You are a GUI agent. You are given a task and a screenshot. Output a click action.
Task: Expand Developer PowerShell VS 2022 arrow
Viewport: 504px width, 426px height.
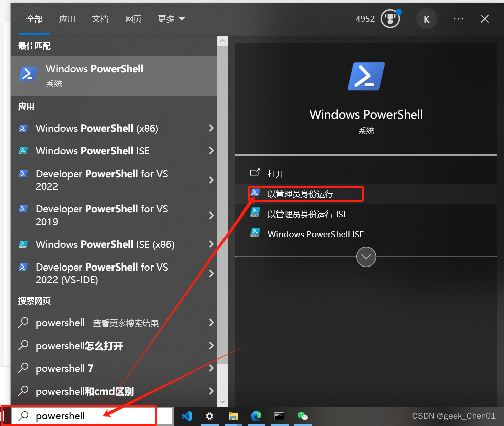(x=211, y=180)
